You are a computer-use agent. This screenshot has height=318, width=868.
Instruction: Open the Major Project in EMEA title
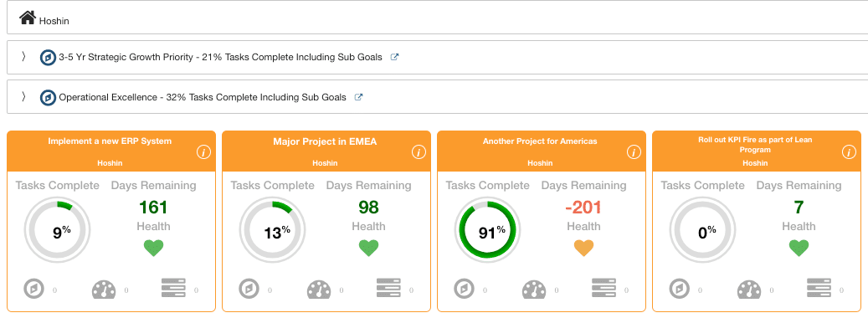point(325,141)
